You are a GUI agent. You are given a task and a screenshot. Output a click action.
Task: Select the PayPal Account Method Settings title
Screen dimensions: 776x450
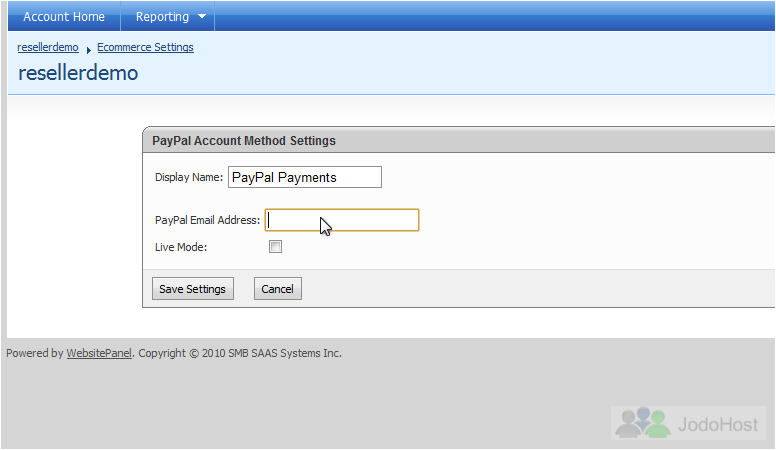243,141
